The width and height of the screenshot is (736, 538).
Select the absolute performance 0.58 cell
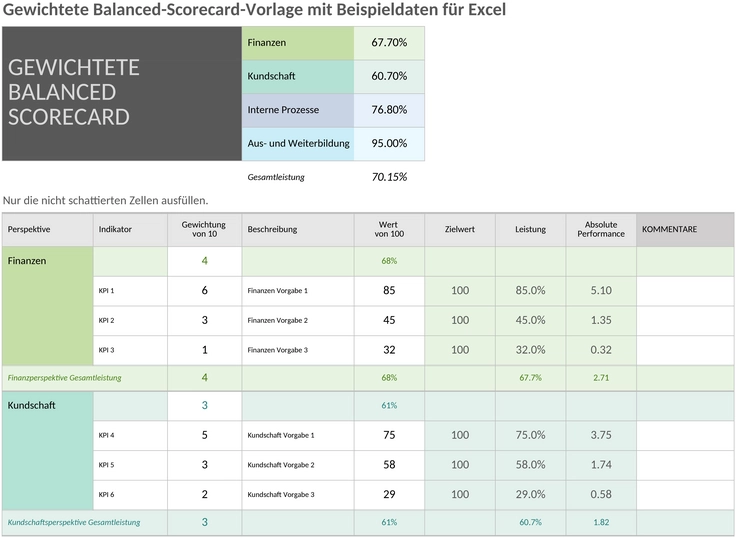601,495
